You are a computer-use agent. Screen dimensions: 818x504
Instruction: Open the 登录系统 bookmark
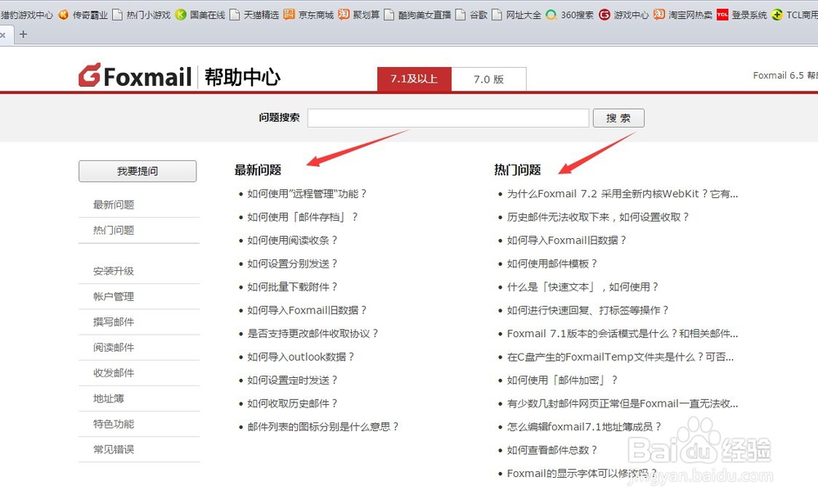coord(742,15)
